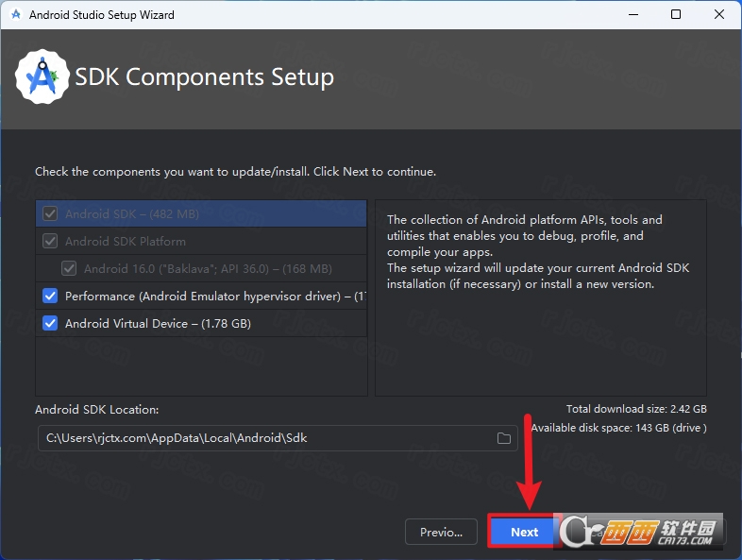Select Android Virtual Device – (1.78 GB) text
Image resolution: width=742 pixels, height=560 pixels.
click(x=158, y=324)
